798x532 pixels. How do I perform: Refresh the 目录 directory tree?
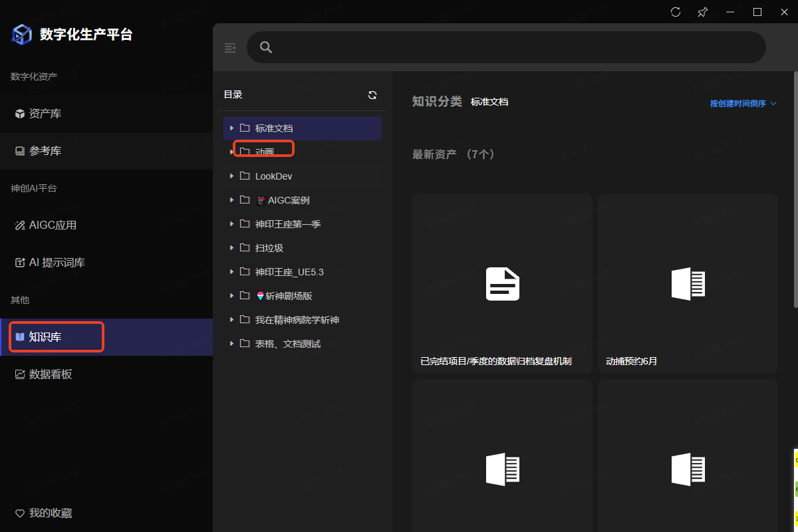pyautogui.click(x=372, y=95)
